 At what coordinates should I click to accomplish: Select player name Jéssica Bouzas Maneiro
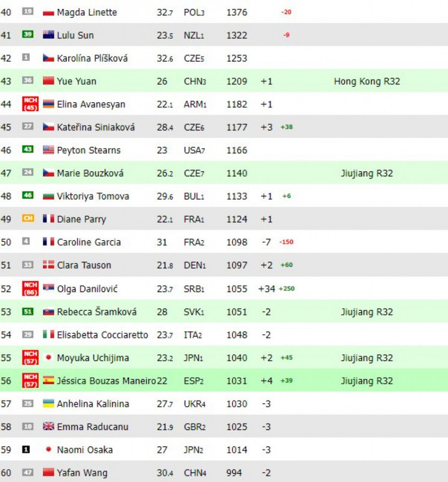(107, 381)
